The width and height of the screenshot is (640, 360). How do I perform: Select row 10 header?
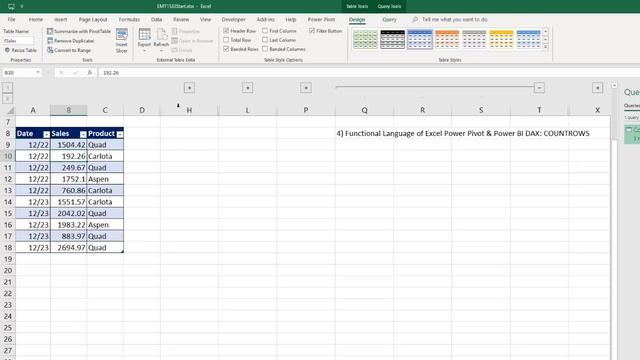coord(8,156)
